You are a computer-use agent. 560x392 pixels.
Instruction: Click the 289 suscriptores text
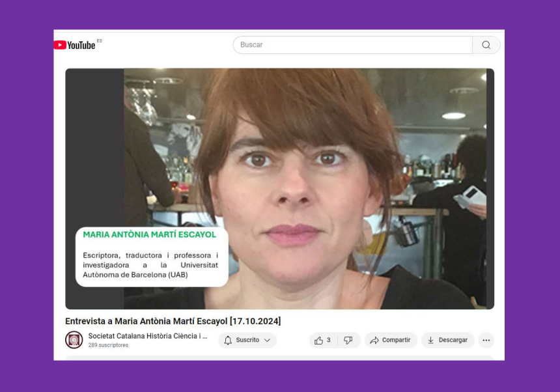click(x=108, y=346)
